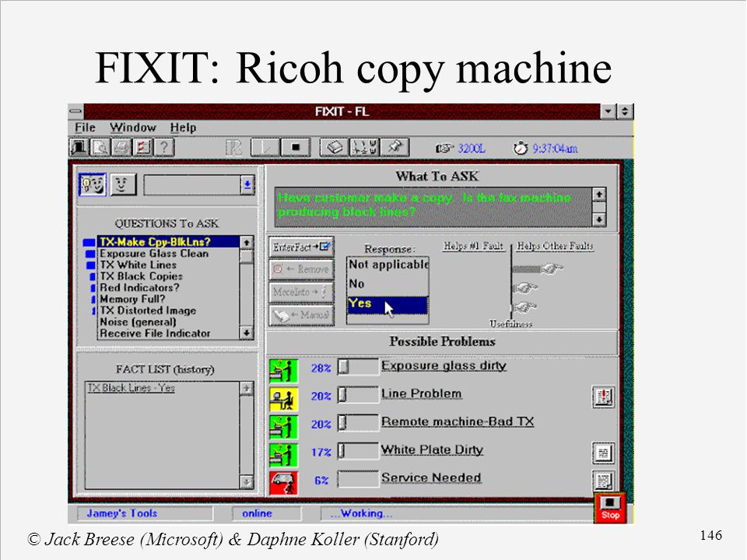The image size is (747, 560).
Task: Click the yellow technician icon for Line Problem
Action: [283, 399]
